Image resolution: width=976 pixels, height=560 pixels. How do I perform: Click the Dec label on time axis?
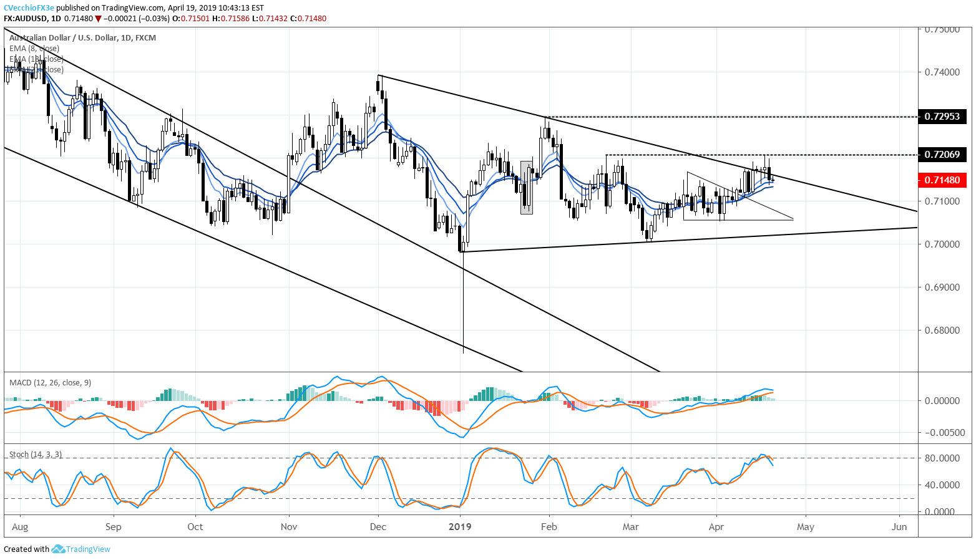[x=378, y=527]
